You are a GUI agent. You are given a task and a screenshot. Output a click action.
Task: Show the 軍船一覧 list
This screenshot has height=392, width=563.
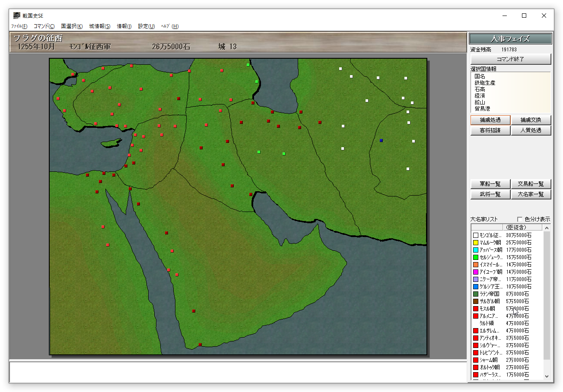[x=490, y=184]
